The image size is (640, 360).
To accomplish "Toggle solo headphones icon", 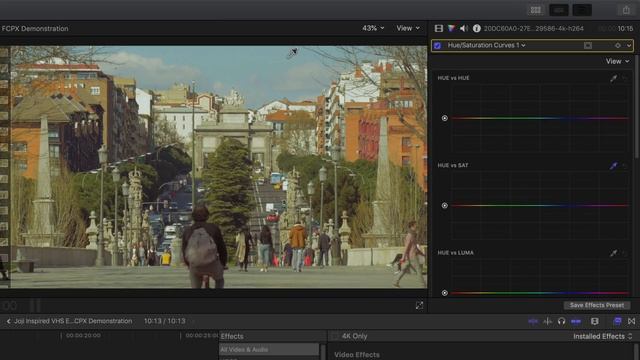I will point(561,322).
